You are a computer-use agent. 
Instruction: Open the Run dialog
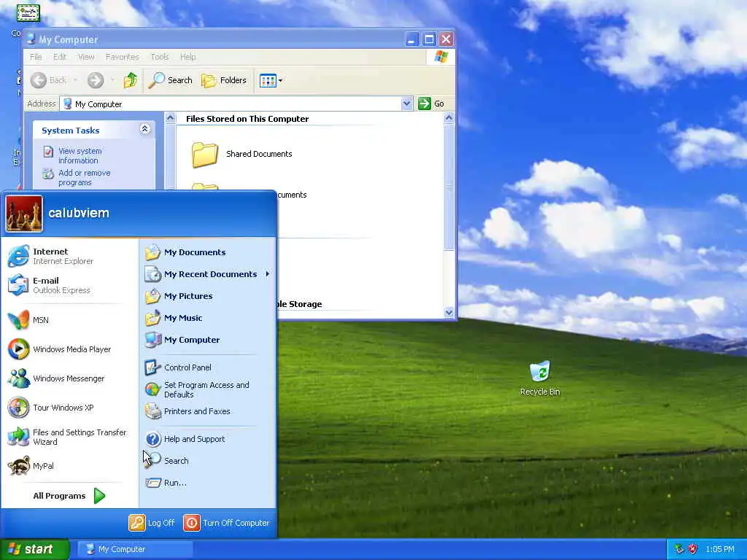[166, 483]
